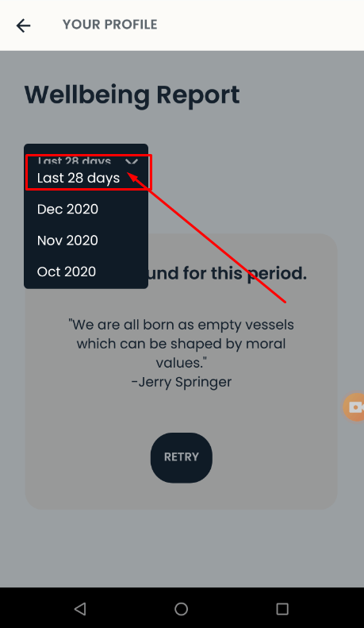Tap the empty card area below RETRY
364x628 pixels.
pyautogui.click(x=181, y=496)
